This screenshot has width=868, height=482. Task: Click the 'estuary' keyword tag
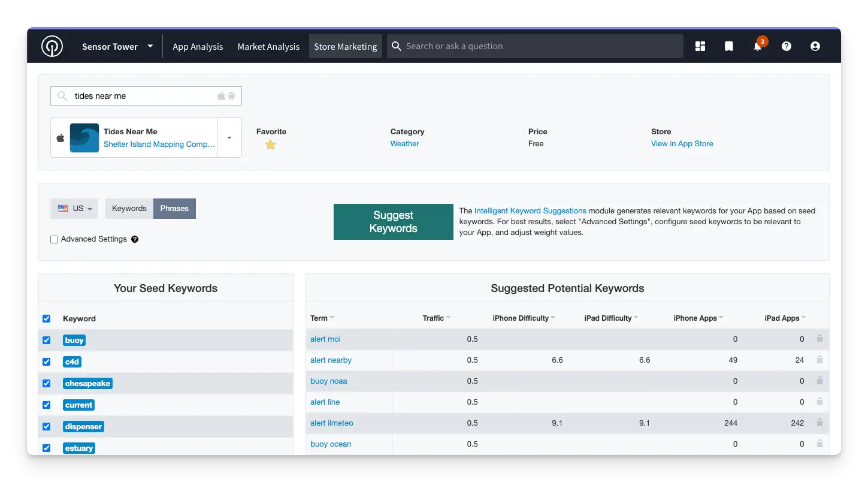79,448
